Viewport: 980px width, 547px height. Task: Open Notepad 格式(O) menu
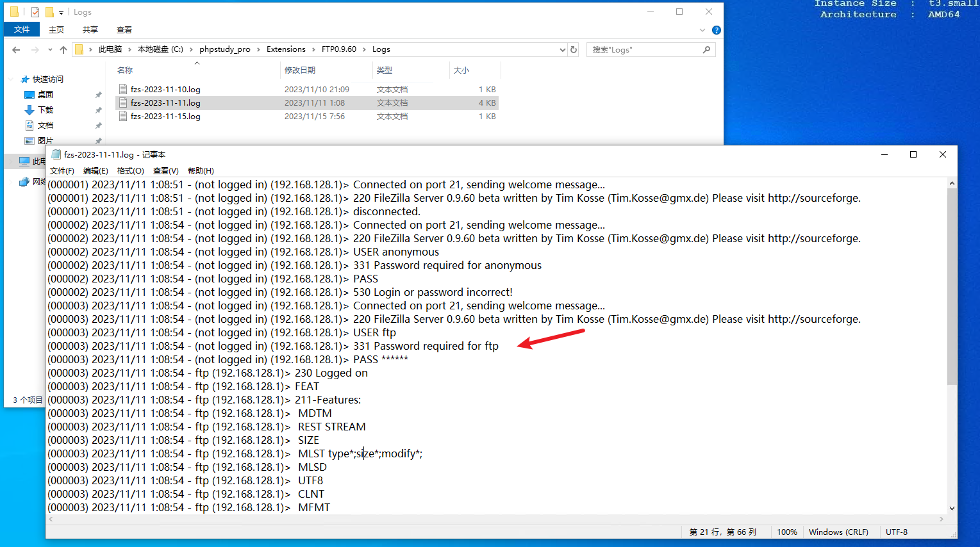[x=131, y=171]
